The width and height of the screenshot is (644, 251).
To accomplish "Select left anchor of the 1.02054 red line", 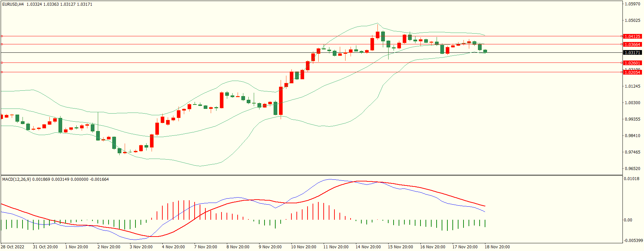I will tap(2, 72).
